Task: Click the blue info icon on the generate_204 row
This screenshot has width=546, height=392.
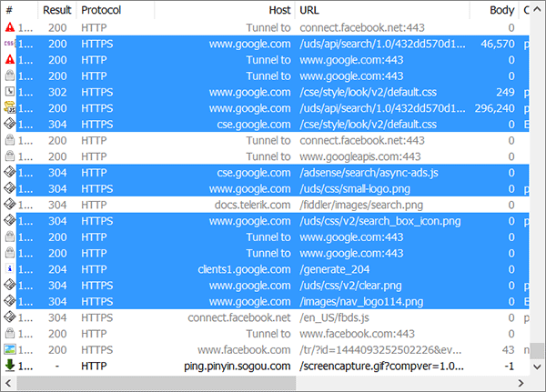Action: (x=10, y=269)
